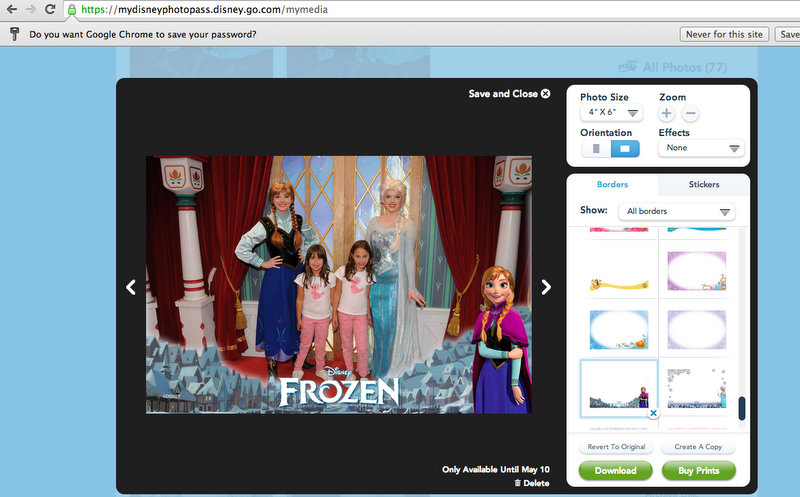Open the Show All borders dropdown

[x=677, y=211]
